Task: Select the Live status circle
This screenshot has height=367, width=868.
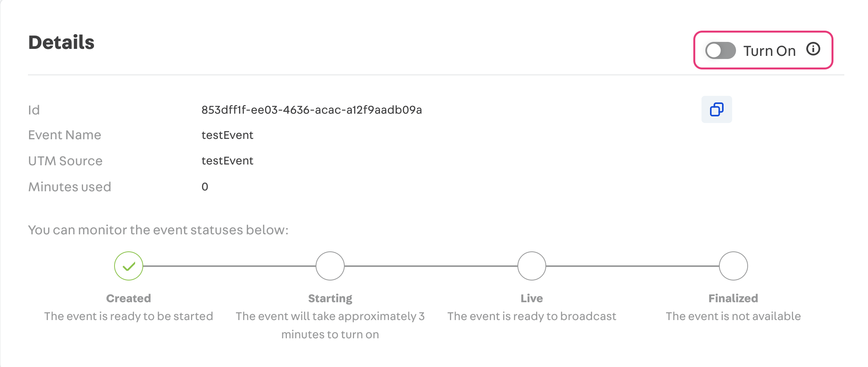Action: click(532, 266)
